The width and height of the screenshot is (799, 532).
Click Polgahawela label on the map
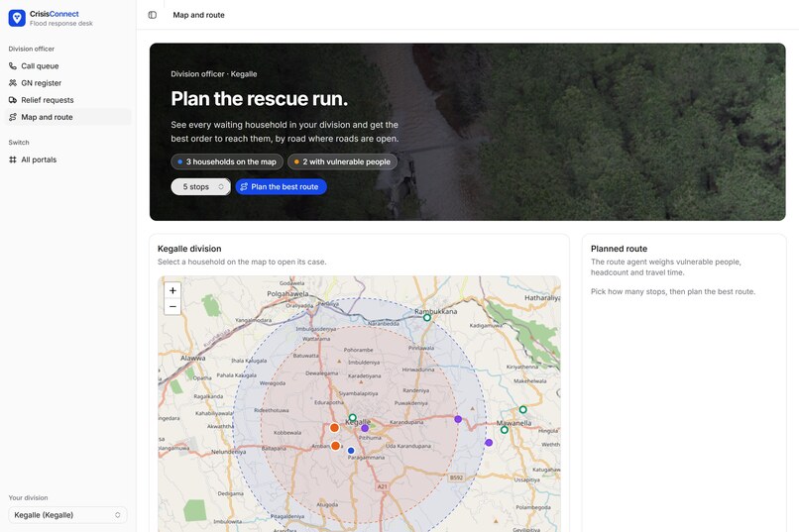pyautogui.click(x=287, y=294)
